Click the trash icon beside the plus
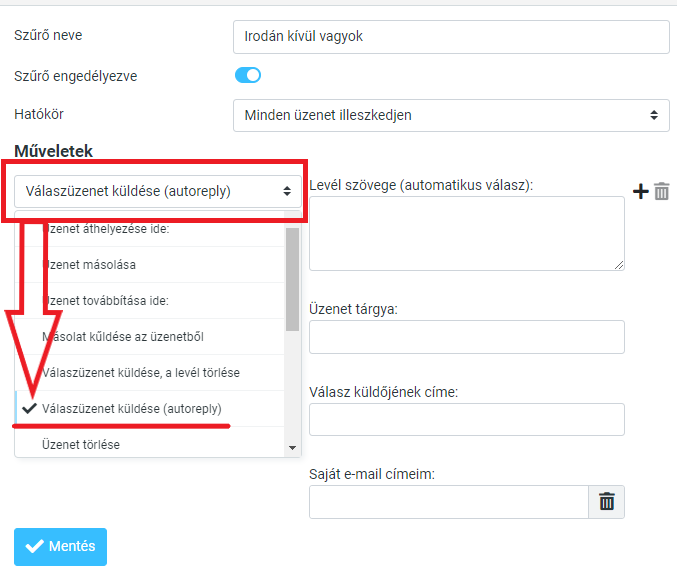 click(x=662, y=191)
